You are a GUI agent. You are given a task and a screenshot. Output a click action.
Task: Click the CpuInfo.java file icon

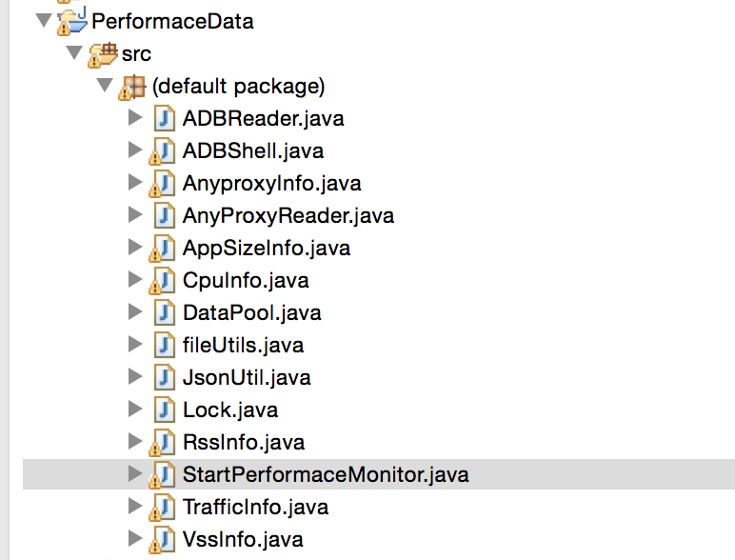tap(162, 280)
